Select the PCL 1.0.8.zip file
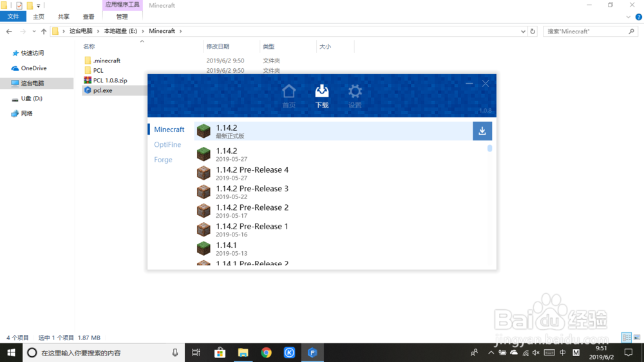The image size is (644, 362). tap(109, 80)
